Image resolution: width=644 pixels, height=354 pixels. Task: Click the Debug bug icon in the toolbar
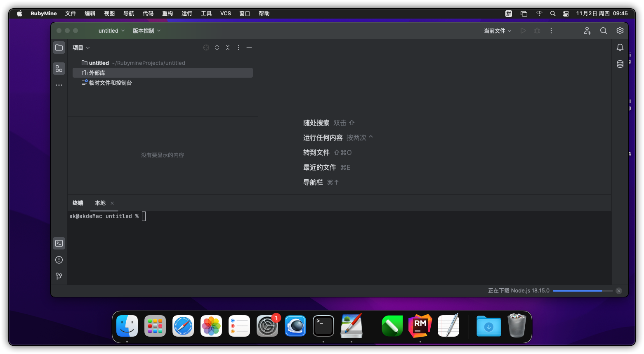point(537,31)
